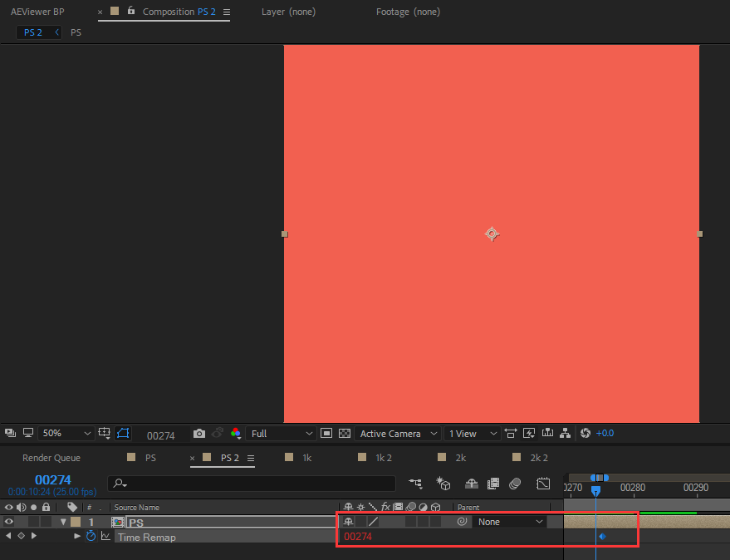The width and height of the screenshot is (730, 560).
Task: Open the Full resolution dropdown
Action: 281,434
